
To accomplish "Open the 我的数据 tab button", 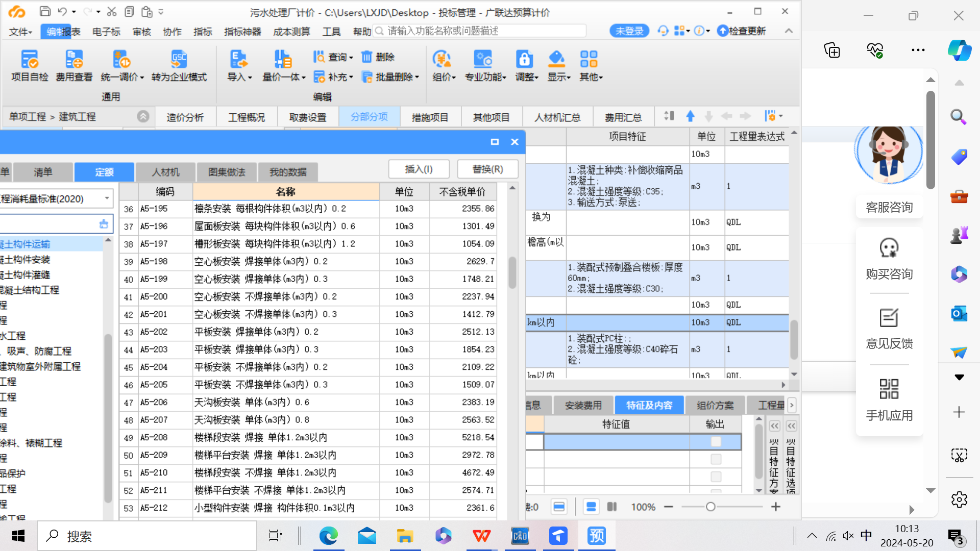I will tap(288, 172).
